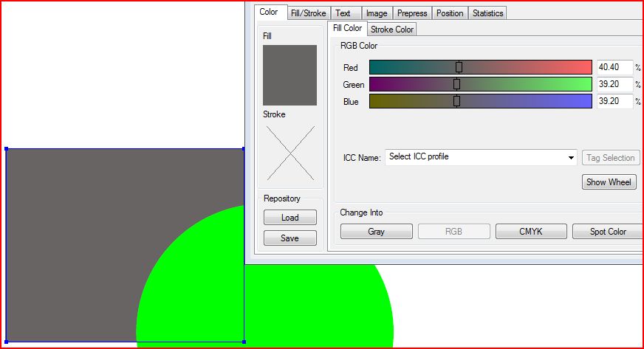Click the Red slider handle
Viewport: 644px width, 349px height.
(459, 67)
